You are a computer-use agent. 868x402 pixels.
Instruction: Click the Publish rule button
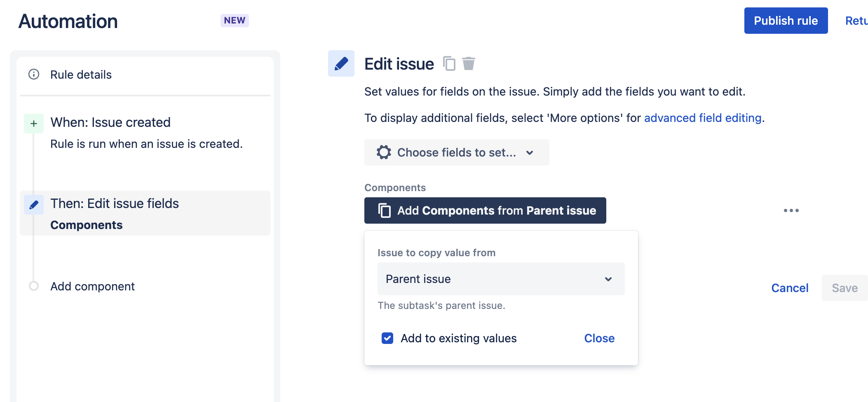pyautogui.click(x=786, y=20)
